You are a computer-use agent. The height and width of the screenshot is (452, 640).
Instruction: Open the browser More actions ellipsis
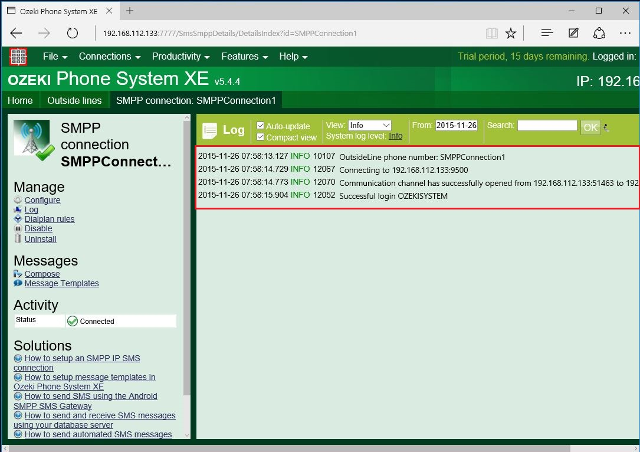coord(625,33)
